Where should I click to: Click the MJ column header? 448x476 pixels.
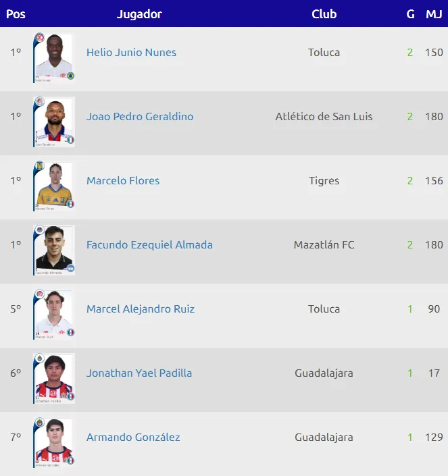434,14
